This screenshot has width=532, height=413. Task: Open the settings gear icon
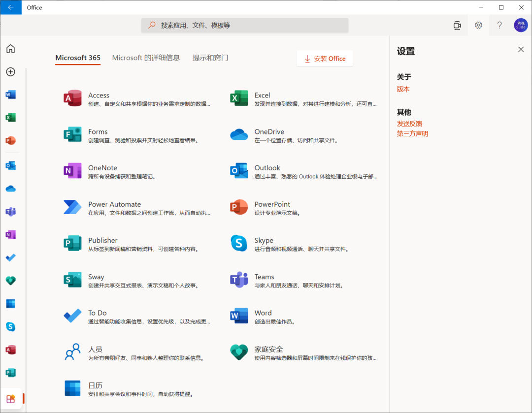pyautogui.click(x=478, y=25)
